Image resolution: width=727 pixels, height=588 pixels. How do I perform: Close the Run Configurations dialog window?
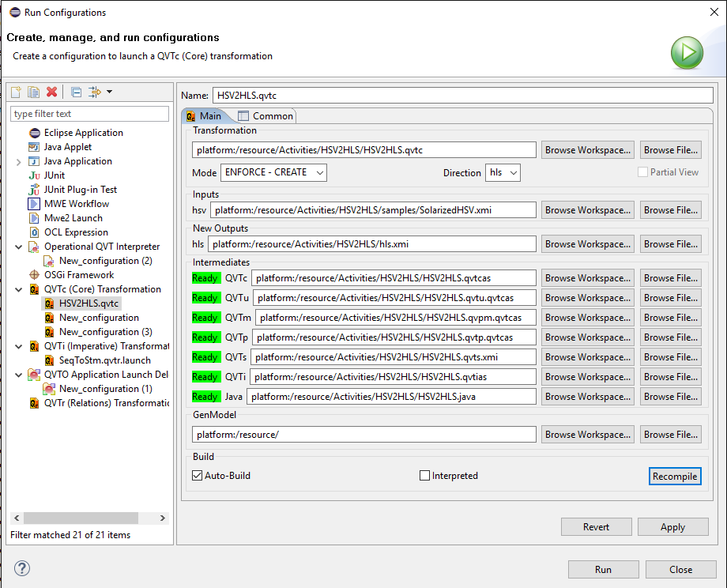pyautogui.click(x=714, y=12)
